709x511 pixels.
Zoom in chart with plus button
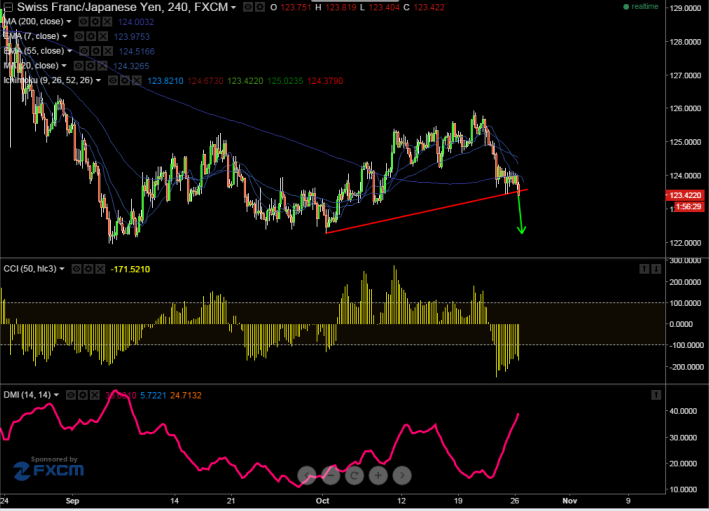(378, 475)
